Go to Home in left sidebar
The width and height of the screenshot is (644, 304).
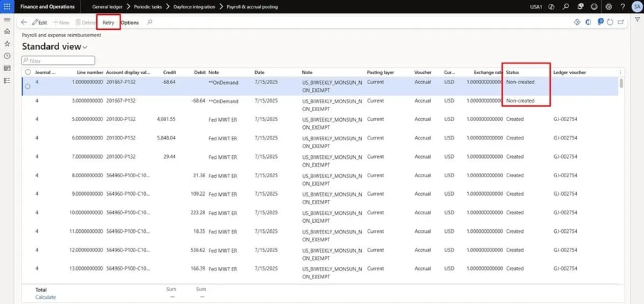click(7, 31)
